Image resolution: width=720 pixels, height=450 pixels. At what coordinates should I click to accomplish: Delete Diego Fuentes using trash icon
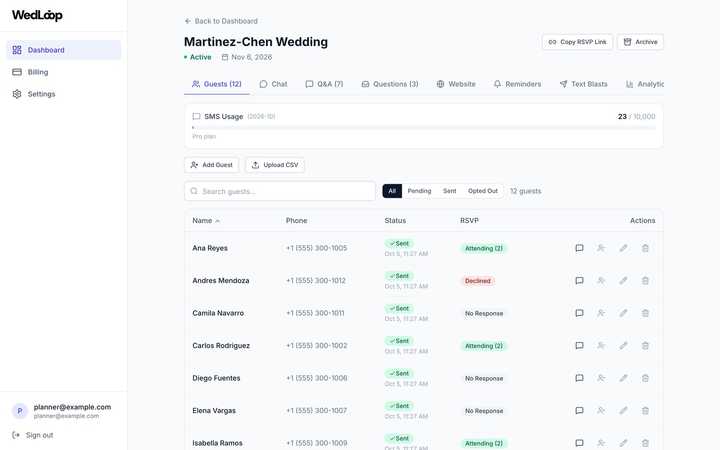pyautogui.click(x=645, y=378)
